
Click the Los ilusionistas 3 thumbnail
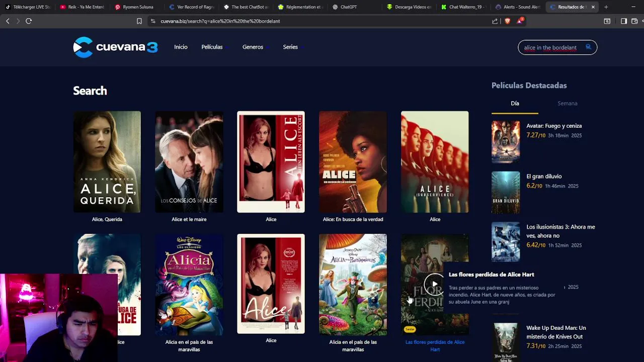click(x=506, y=242)
